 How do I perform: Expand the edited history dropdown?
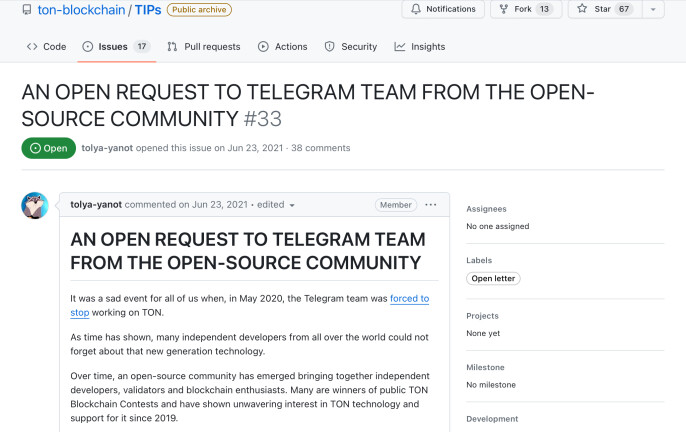click(x=276, y=204)
